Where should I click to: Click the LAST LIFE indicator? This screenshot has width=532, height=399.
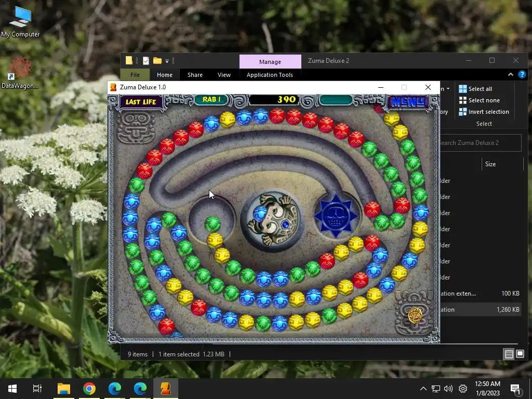[140, 102]
